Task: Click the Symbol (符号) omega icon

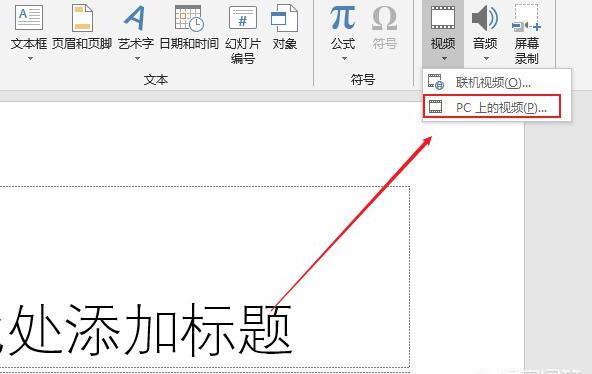Action: click(384, 19)
